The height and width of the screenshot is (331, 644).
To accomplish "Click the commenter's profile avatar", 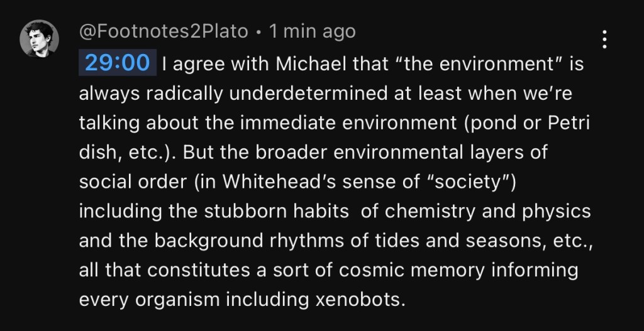I will pyautogui.click(x=39, y=39).
